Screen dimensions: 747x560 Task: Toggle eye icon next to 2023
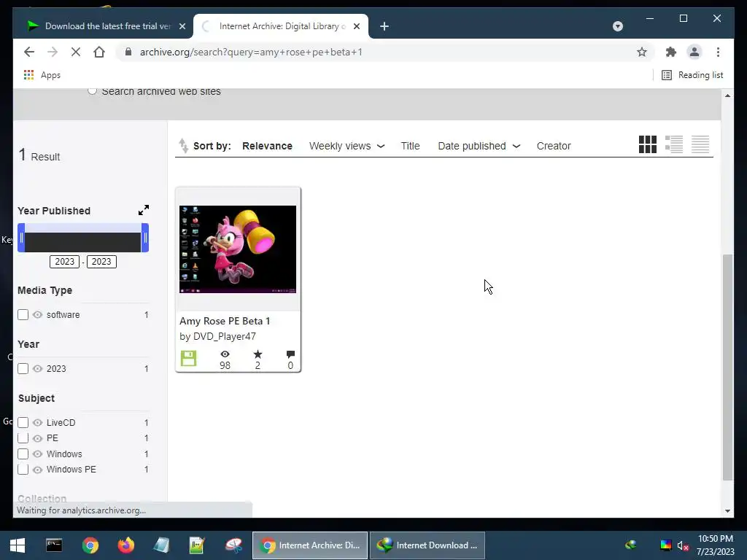(38, 368)
